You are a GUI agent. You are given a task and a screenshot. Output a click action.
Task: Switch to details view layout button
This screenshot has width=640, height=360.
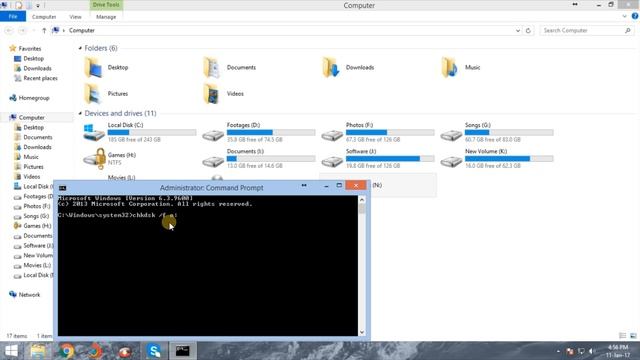622,336
